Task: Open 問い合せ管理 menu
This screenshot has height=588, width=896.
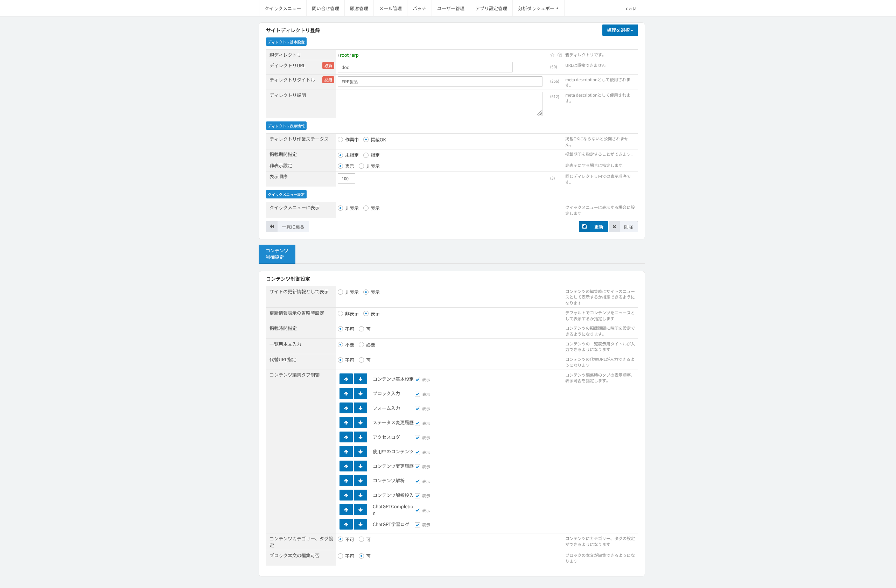Action: coord(325,8)
